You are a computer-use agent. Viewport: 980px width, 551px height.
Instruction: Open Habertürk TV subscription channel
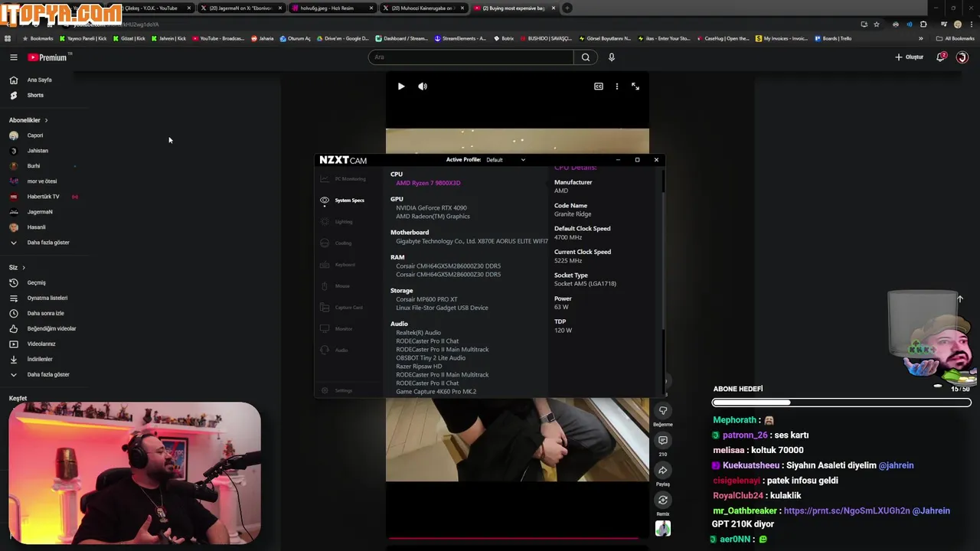point(43,197)
